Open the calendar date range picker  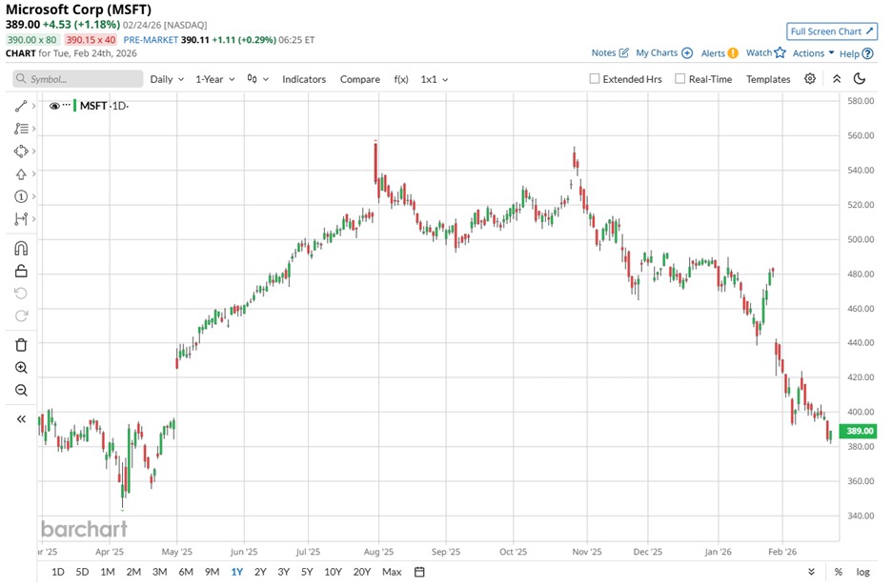coord(419,572)
